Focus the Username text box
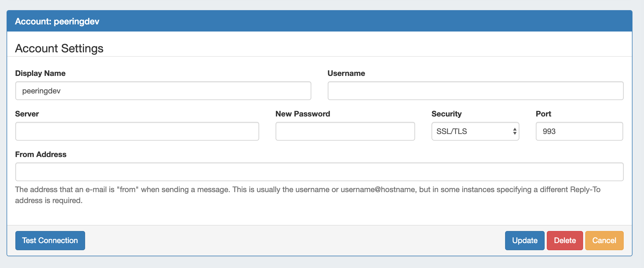The width and height of the screenshot is (644, 268). [x=475, y=91]
